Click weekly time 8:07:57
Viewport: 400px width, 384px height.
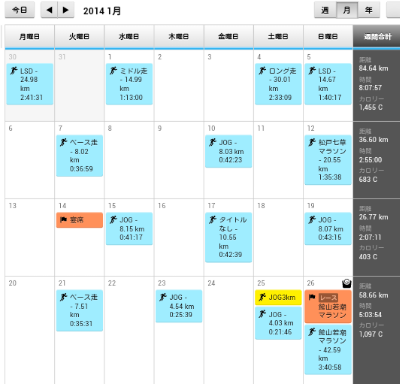click(x=370, y=88)
